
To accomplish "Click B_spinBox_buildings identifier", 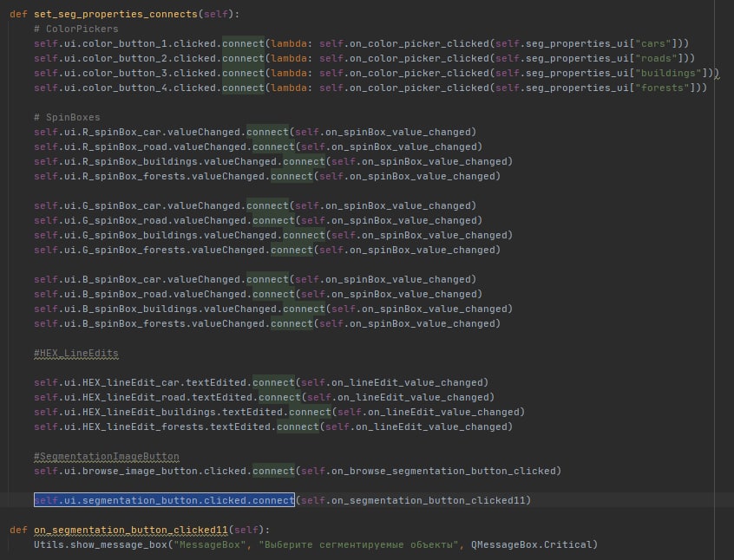I will pyautogui.click(x=140, y=309).
